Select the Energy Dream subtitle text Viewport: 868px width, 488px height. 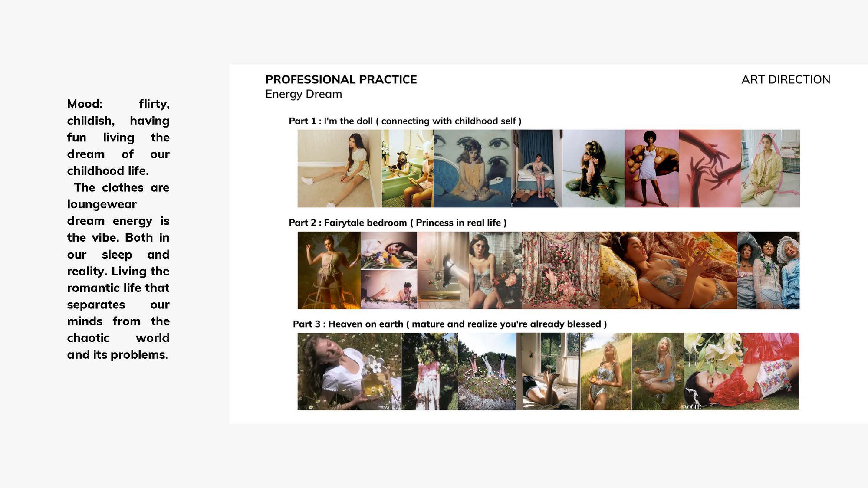click(303, 94)
